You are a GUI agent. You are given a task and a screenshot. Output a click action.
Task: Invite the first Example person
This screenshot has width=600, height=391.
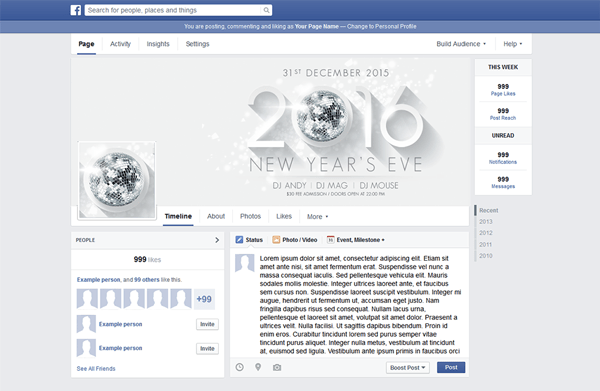click(207, 324)
